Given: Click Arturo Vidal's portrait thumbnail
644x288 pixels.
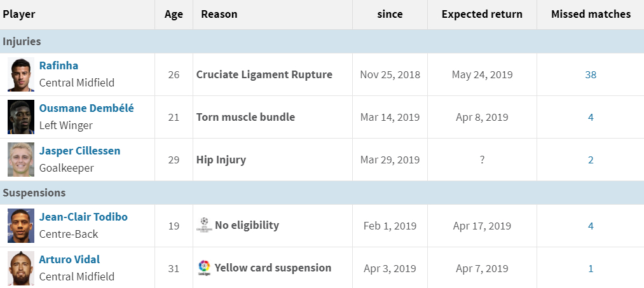Looking at the screenshot, I should coord(21,268).
